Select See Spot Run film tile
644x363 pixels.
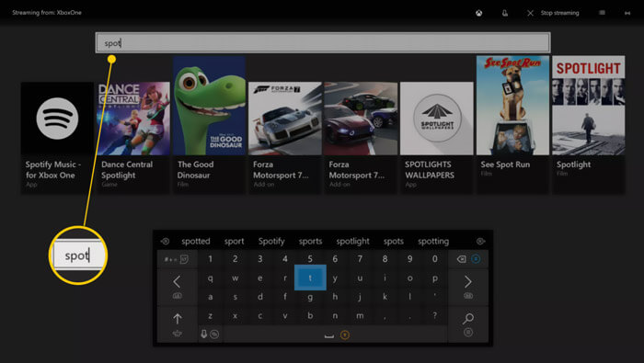pos(512,125)
